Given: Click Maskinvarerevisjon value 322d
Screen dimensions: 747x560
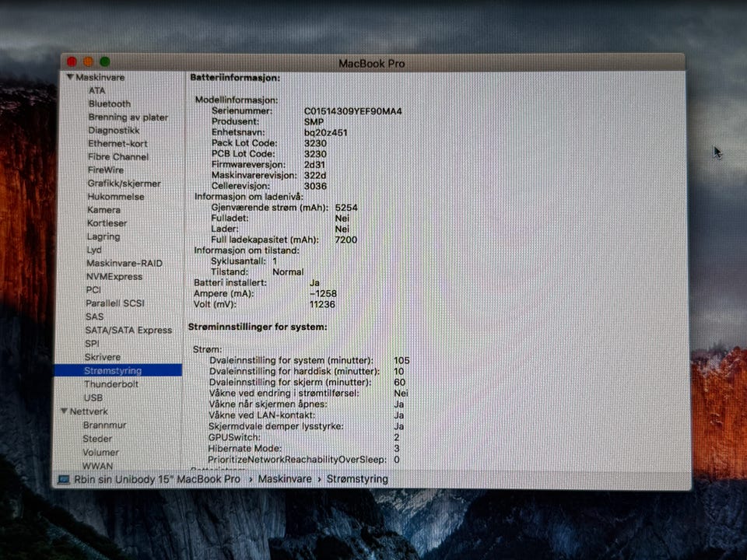Looking at the screenshot, I should pyautogui.click(x=315, y=175).
